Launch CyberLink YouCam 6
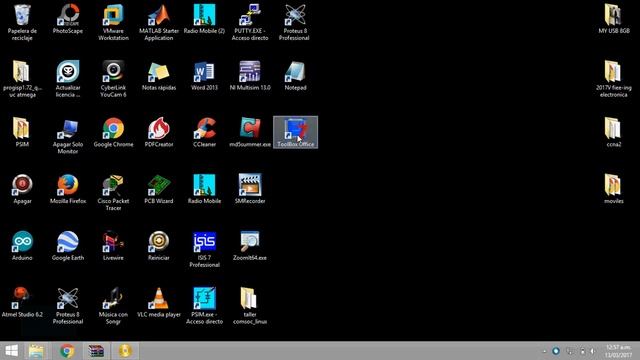The width and height of the screenshot is (640, 360). 113,79
